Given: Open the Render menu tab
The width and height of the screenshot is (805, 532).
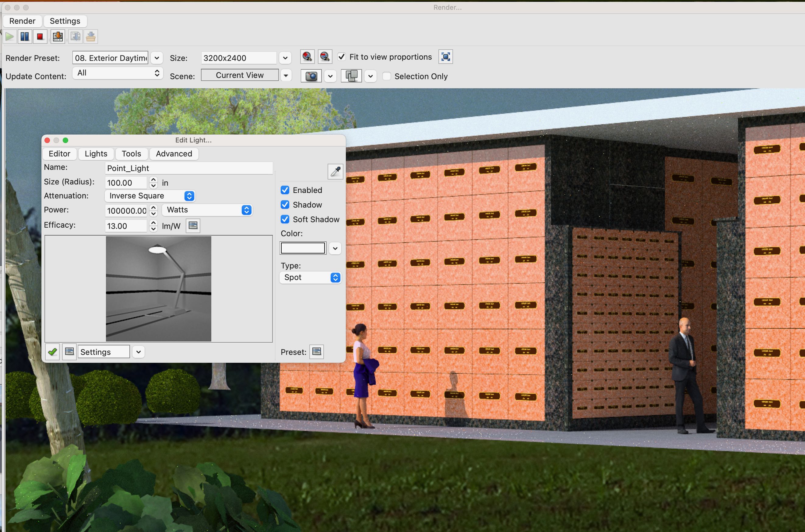Looking at the screenshot, I should pos(23,21).
